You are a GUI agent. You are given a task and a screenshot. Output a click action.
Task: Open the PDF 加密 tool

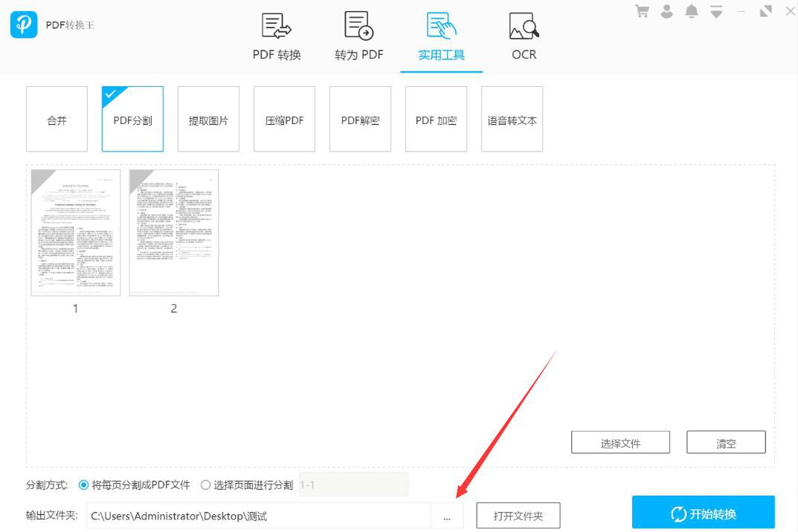[x=436, y=119]
